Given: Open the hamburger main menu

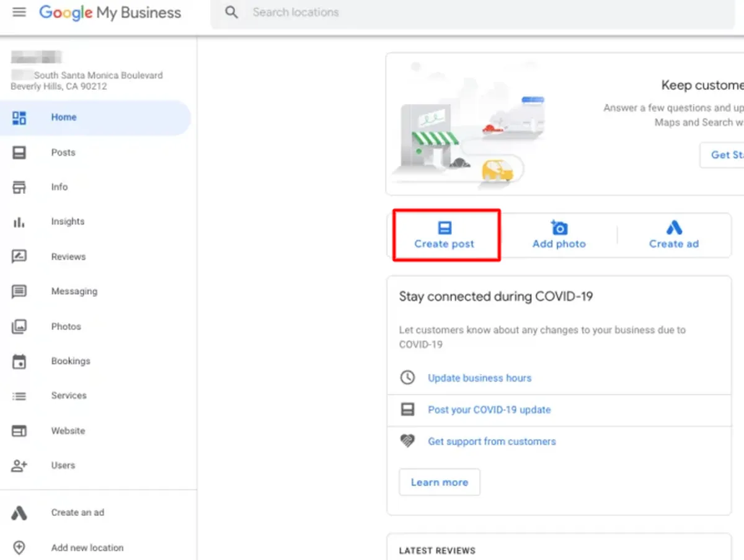Looking at the screenshot, I should pos(19,12).
